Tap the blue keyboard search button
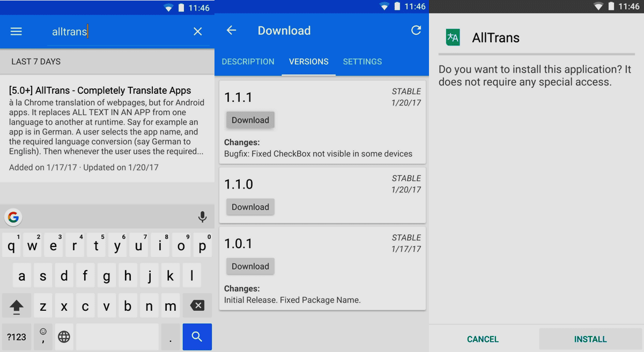 point(197,337)
